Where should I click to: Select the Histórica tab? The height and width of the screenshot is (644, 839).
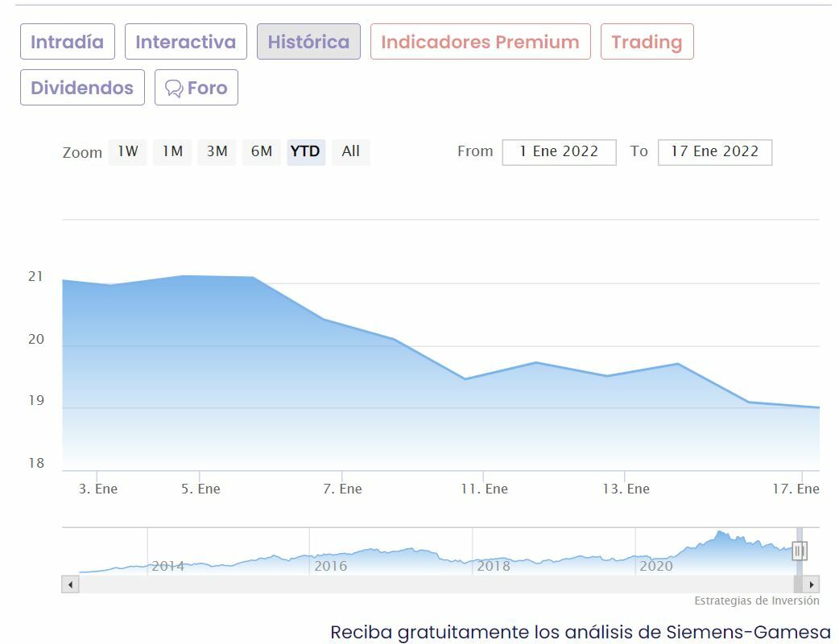coord(308,42)
